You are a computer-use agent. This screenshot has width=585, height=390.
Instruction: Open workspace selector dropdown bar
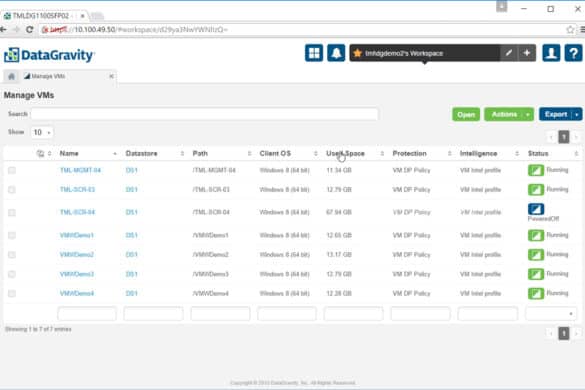(x=425, y=53)
